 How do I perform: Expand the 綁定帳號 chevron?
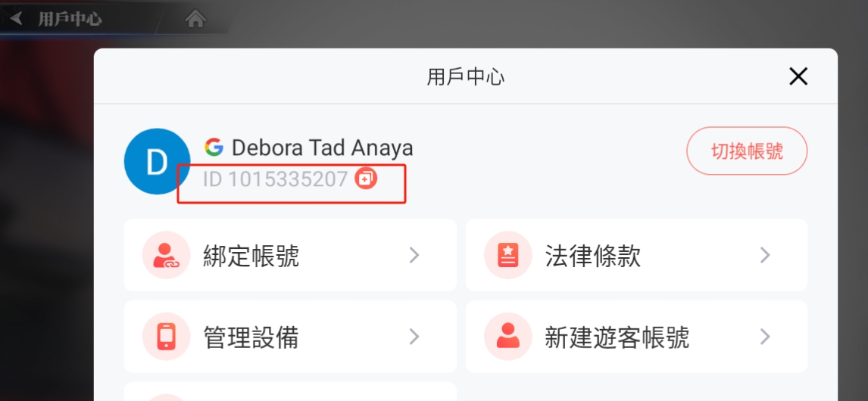(x=414, y=255)
